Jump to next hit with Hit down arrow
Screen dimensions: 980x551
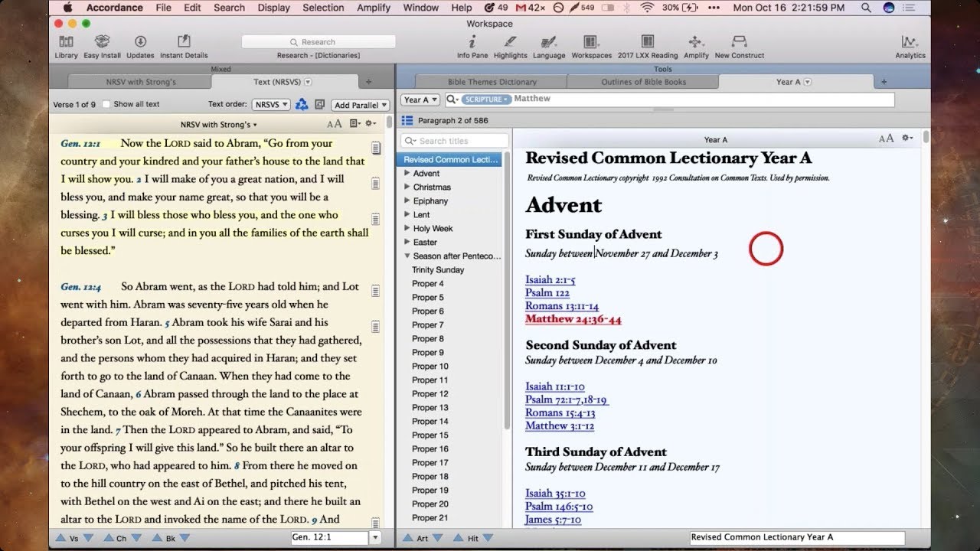488,538
